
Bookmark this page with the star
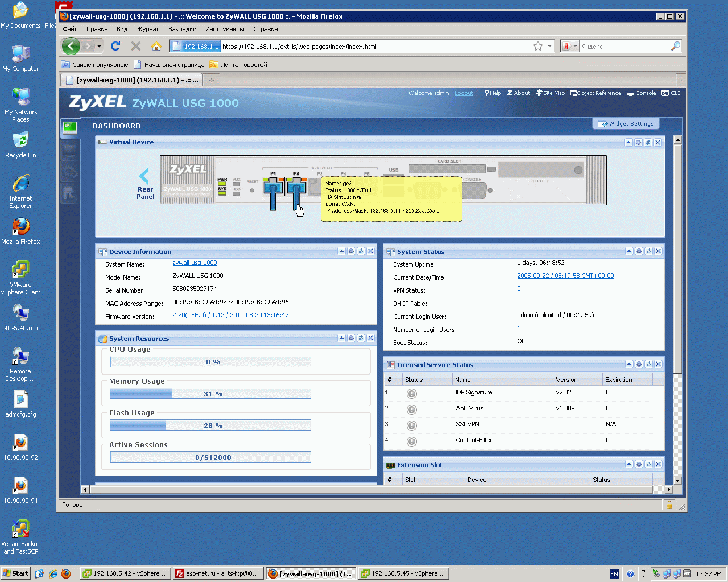click(x=538, y=46)
